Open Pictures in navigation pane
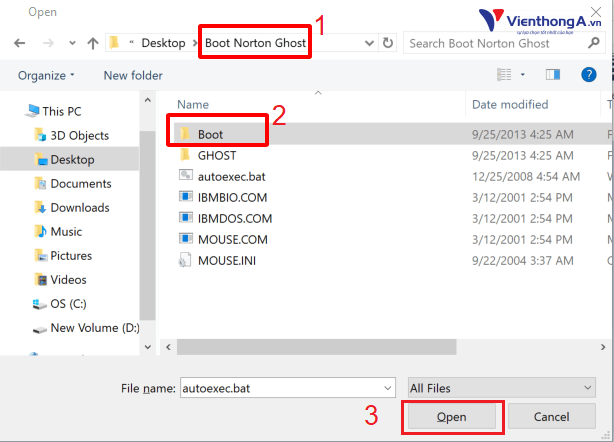 coord(63,256)
